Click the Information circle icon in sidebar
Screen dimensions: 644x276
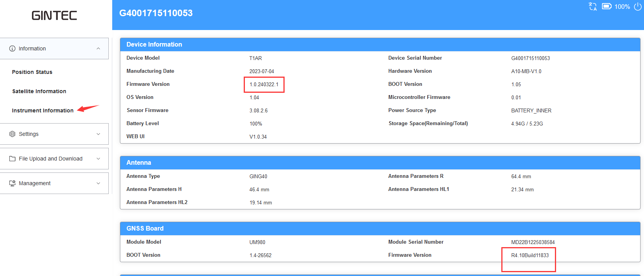tap(12, 49)
